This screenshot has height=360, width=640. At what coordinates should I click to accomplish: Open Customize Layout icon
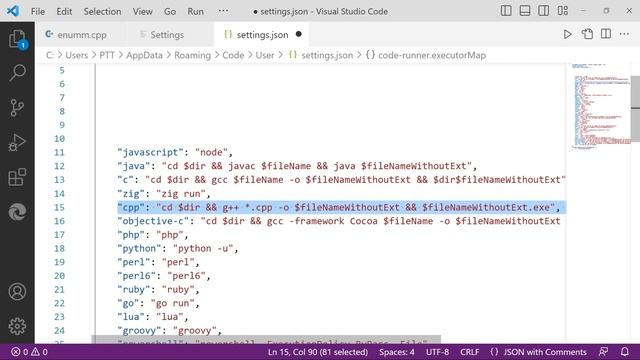[x=562, y=11]
